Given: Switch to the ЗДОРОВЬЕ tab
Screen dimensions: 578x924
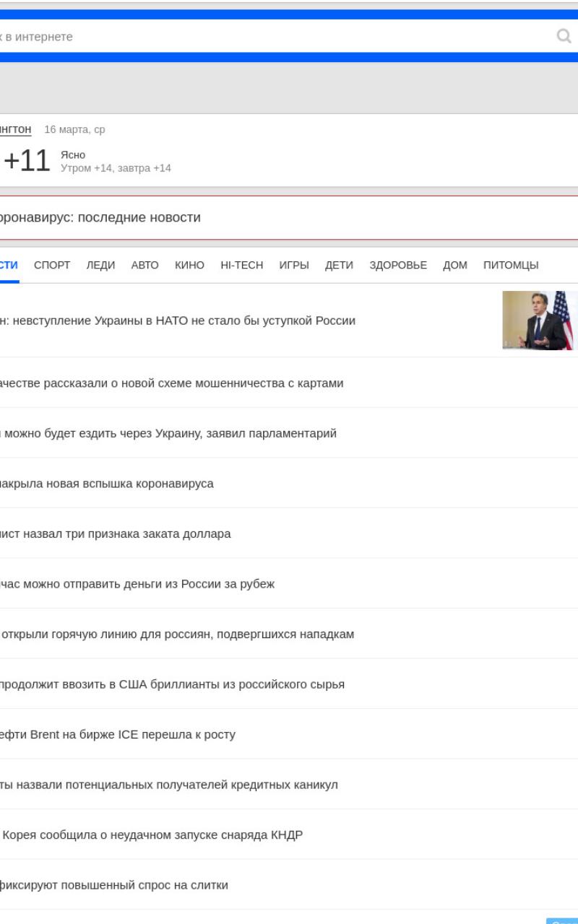Looking at the screenshot, I should pos(398,265).
